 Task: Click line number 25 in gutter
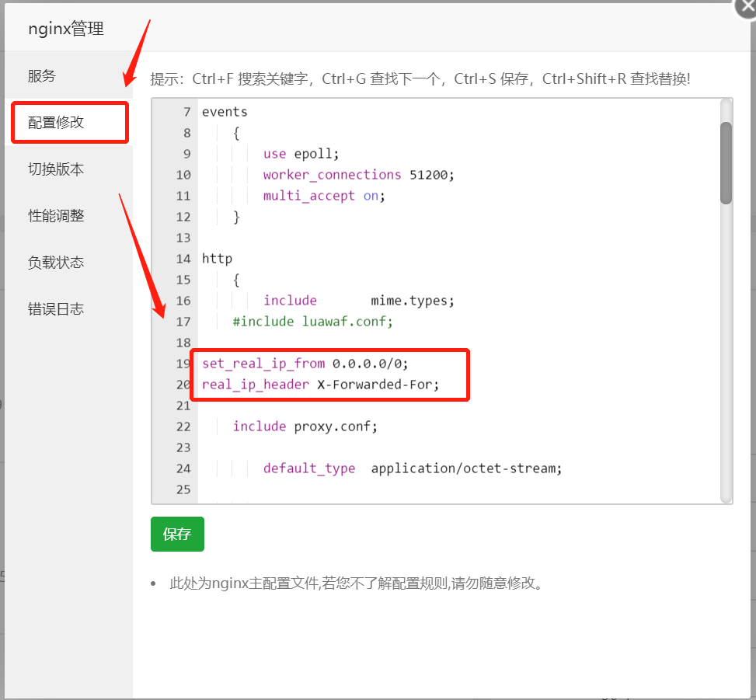pyautogui.click(x=183, y=489)
